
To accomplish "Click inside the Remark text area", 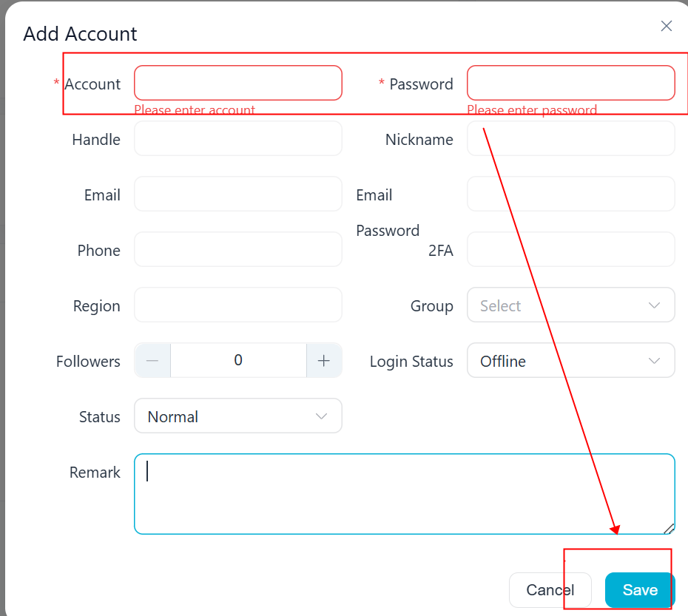I will (404, 494).
